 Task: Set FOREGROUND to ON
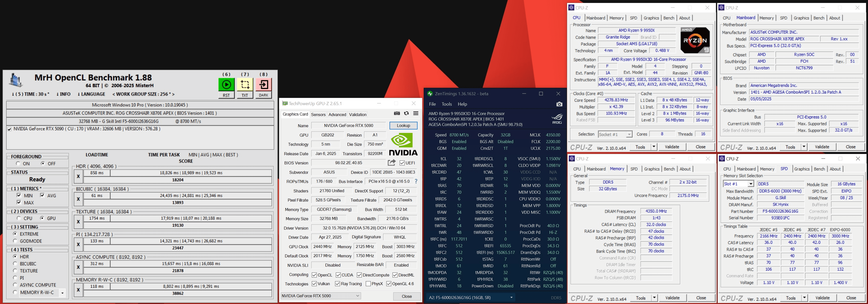18,164
